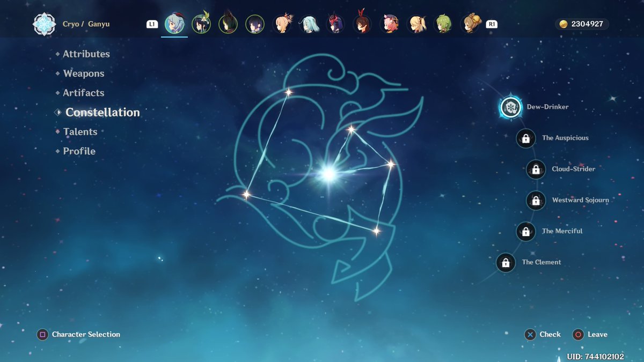Open the Artifacts menu

[x=84, y=93]
